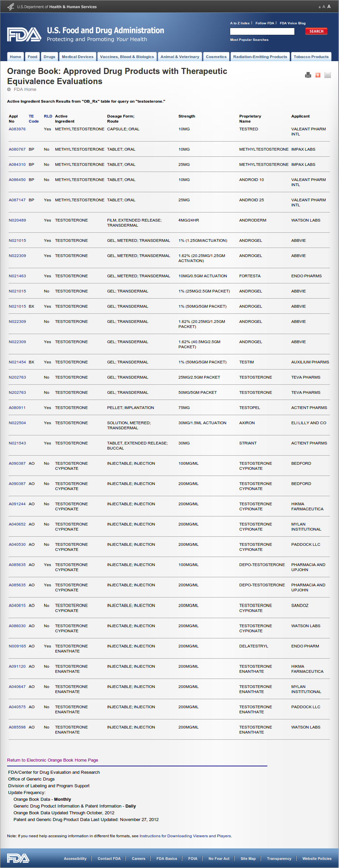339x868 pixels.
Task: Select largest text size 'A'
Action: (329, 6)
